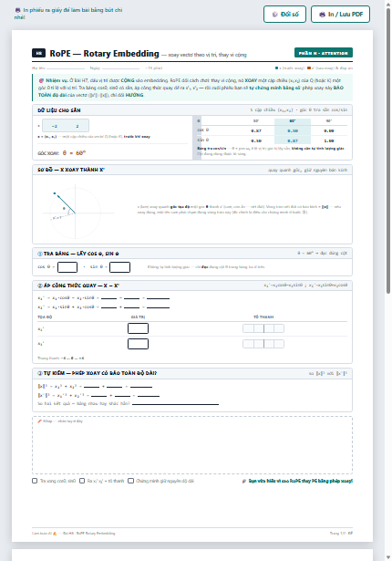The height and width of the screenshot is (561, 392).
Task: Click the PHẦN H - ATTENTION tag
Action: (324, 53)
